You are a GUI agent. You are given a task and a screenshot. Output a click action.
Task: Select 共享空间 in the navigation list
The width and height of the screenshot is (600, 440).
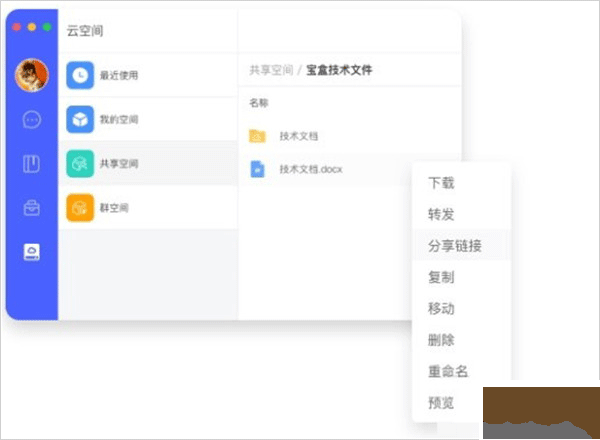[118, 164]
